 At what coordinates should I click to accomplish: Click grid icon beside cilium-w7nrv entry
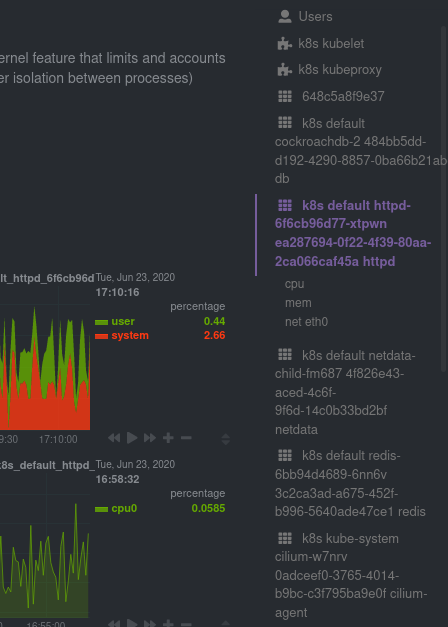284,539
